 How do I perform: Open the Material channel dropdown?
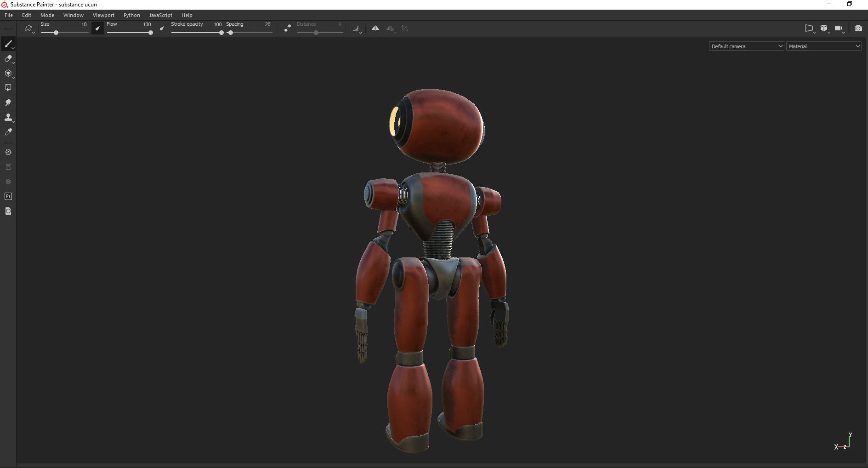(823, 46)
